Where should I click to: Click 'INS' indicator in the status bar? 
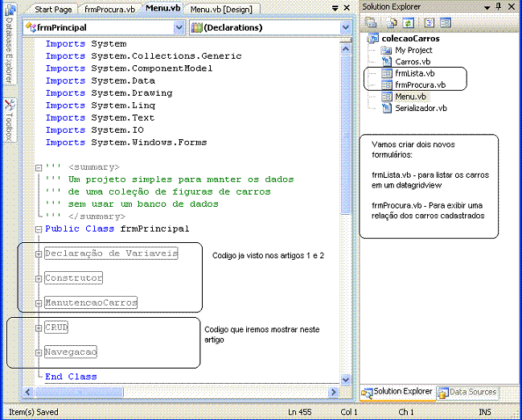(485, 412)
